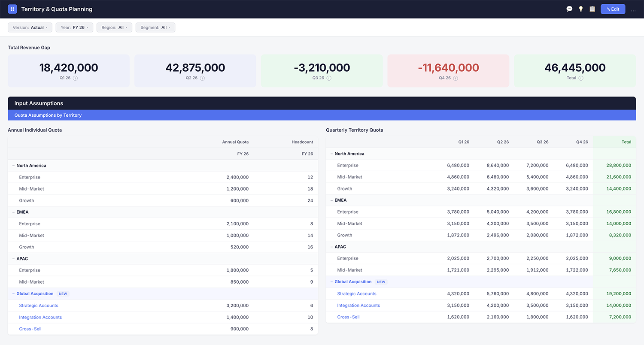644x345 pixels.
Task: Collapse Global Acquisition in Annual Individual Quota
Action: click(x=13, y=294)
